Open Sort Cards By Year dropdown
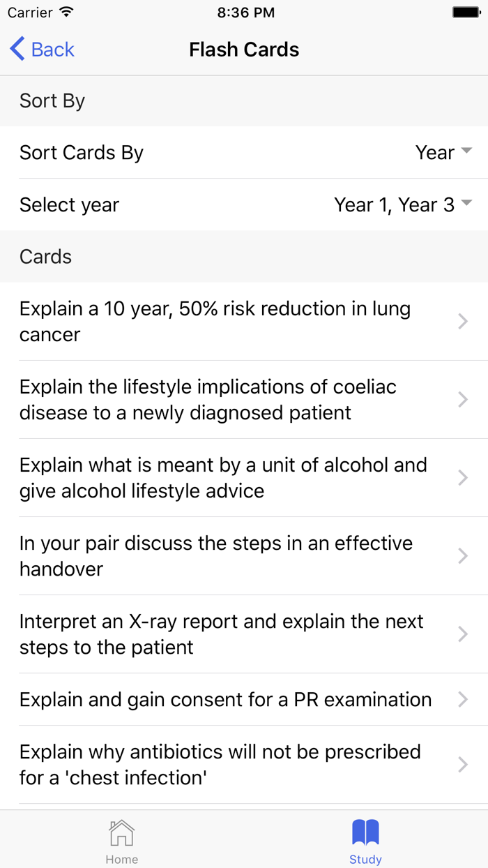 (x=443, y=152)
